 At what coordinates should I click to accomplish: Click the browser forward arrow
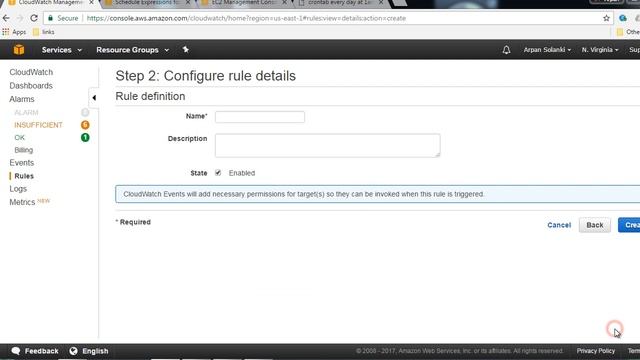point(20,18)
